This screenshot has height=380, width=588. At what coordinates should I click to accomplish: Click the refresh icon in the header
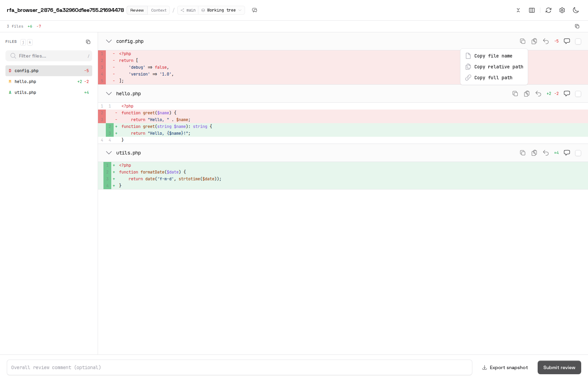tap(549, 10)
